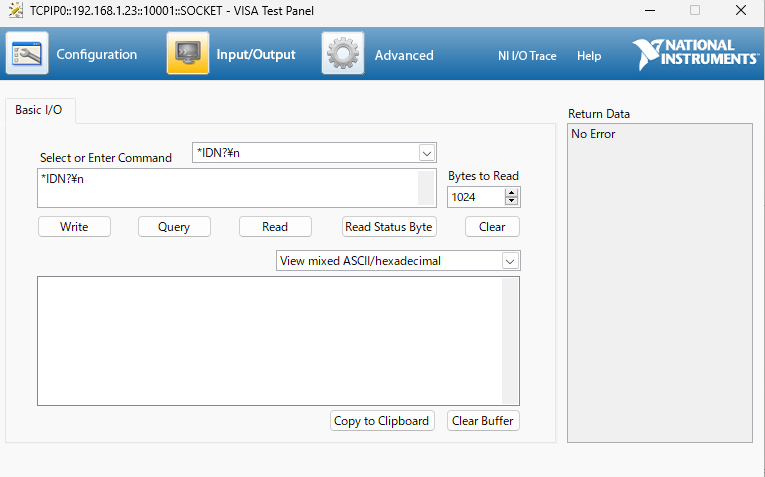Click the No Error return data text

coord(593,134)
